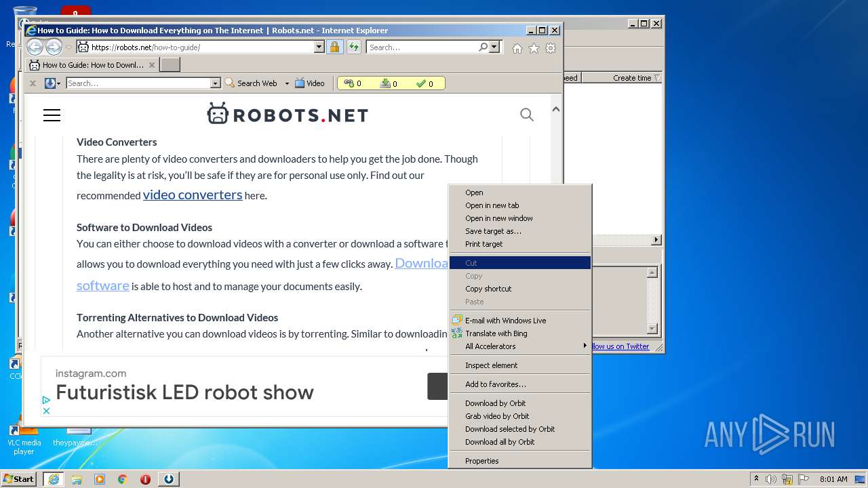
Task: Open the Search Web dropdown arrow
Action: (287, 83)
